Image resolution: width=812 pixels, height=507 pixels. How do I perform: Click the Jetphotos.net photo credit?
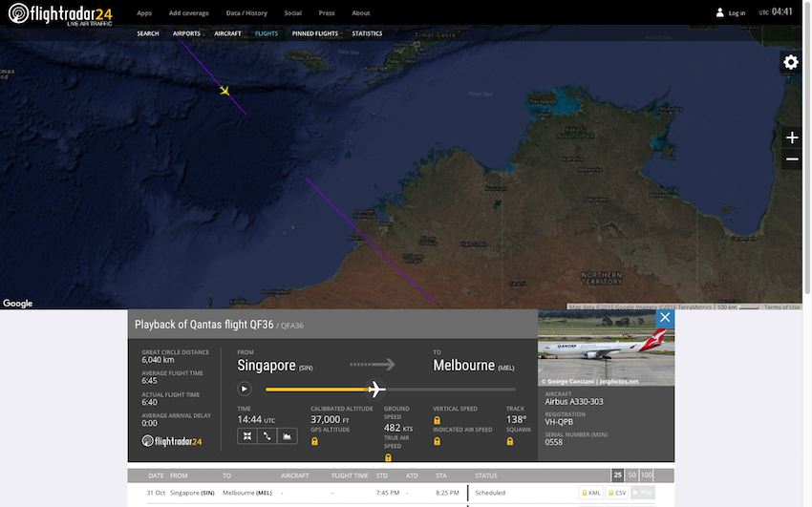click(x=589, y=381)
